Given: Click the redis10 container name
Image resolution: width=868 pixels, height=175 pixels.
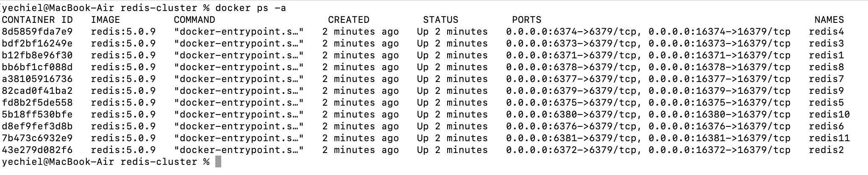Looking at the screenshot, I should pos(829,115).
